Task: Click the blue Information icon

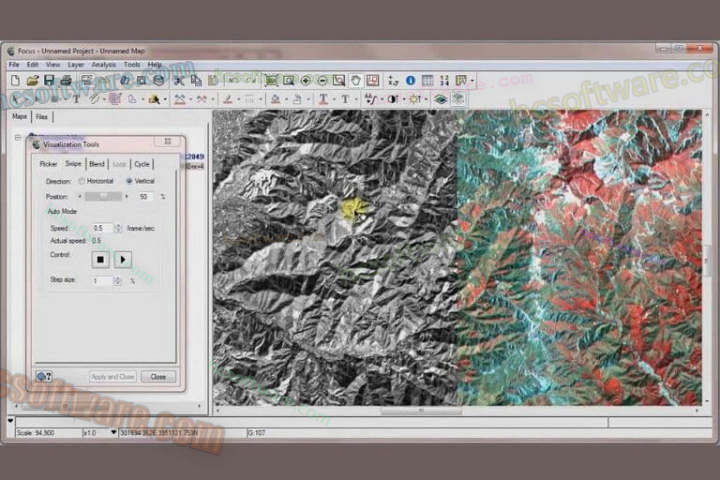Action: 411,81
